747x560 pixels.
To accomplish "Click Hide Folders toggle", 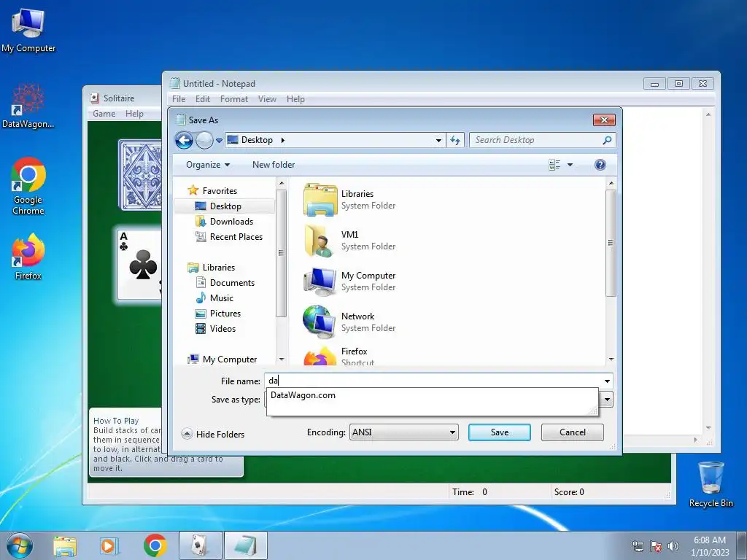I will tap(213, 434).
